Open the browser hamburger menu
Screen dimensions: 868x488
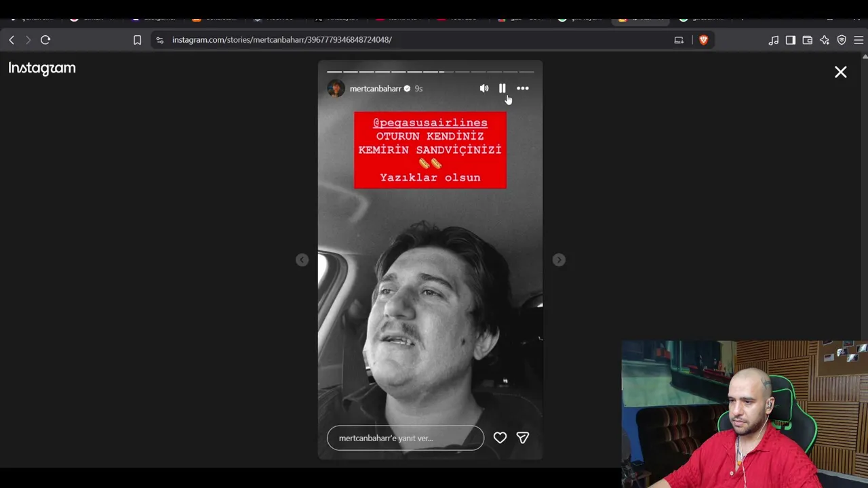click(859, 40)
